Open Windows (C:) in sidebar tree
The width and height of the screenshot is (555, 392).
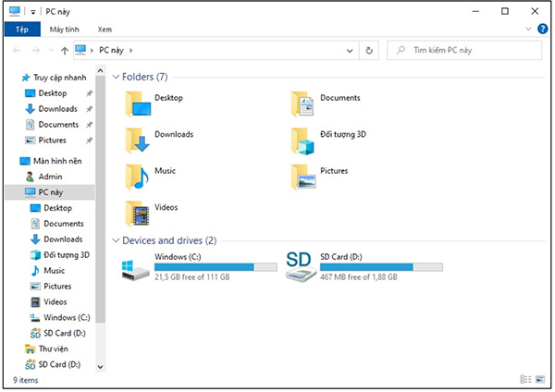(x=60, y=317)
